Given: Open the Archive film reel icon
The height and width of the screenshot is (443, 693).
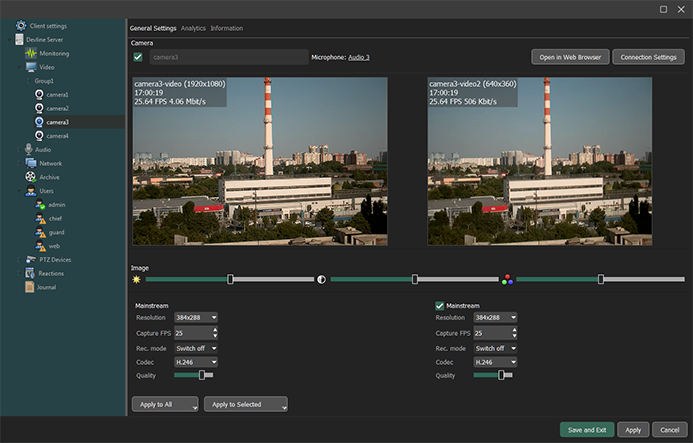Looking at the screenshot, I should click(x=30, y=177).
